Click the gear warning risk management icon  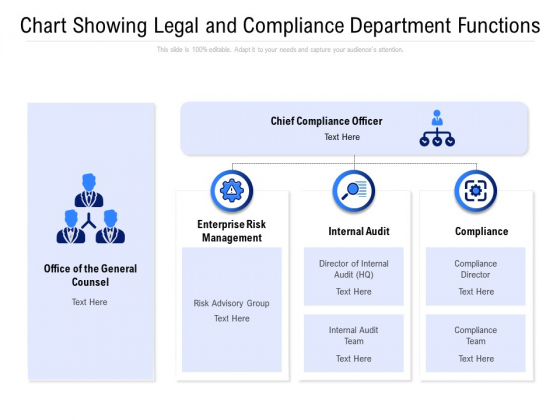tap(232, 191)
